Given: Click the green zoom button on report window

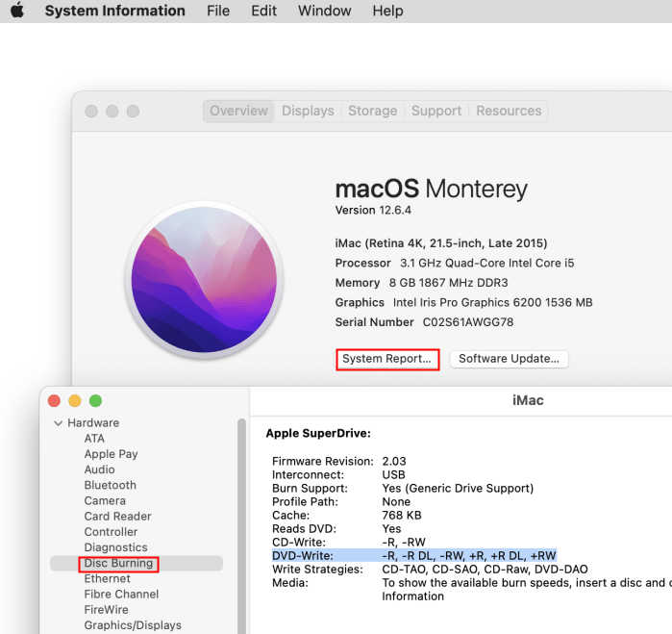Looking at the screenshot, I should click(x=95, y=400).
